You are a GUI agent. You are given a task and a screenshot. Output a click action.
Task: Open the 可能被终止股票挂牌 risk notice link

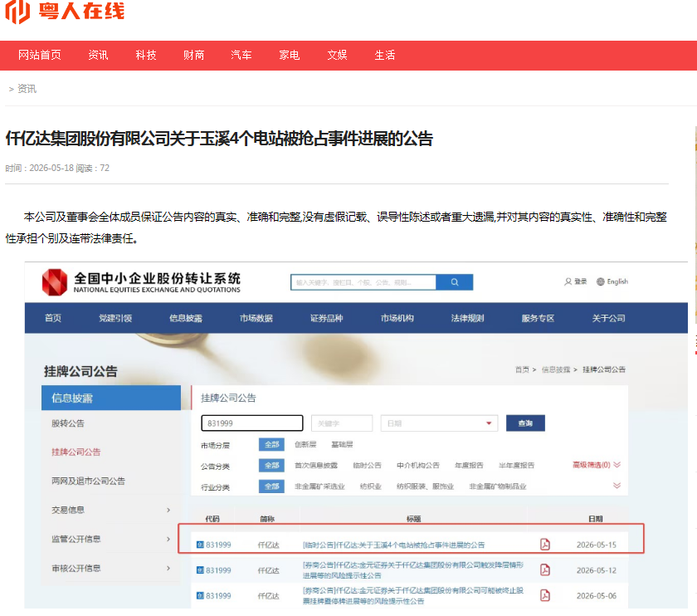click(413, 595)
